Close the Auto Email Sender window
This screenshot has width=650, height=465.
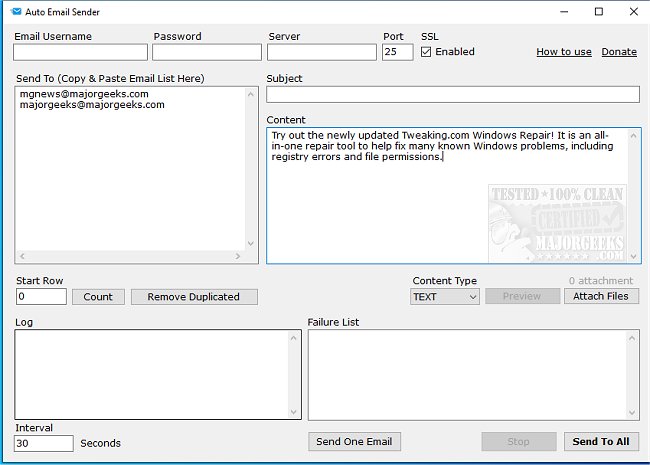click(633, 12)
